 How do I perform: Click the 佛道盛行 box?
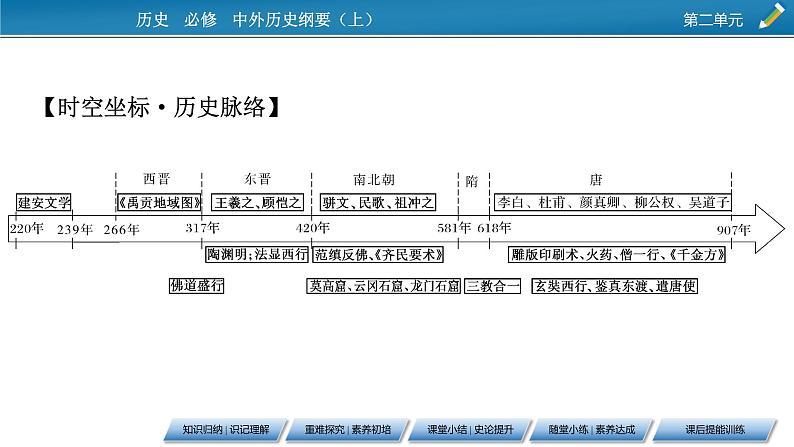(197, 286)
